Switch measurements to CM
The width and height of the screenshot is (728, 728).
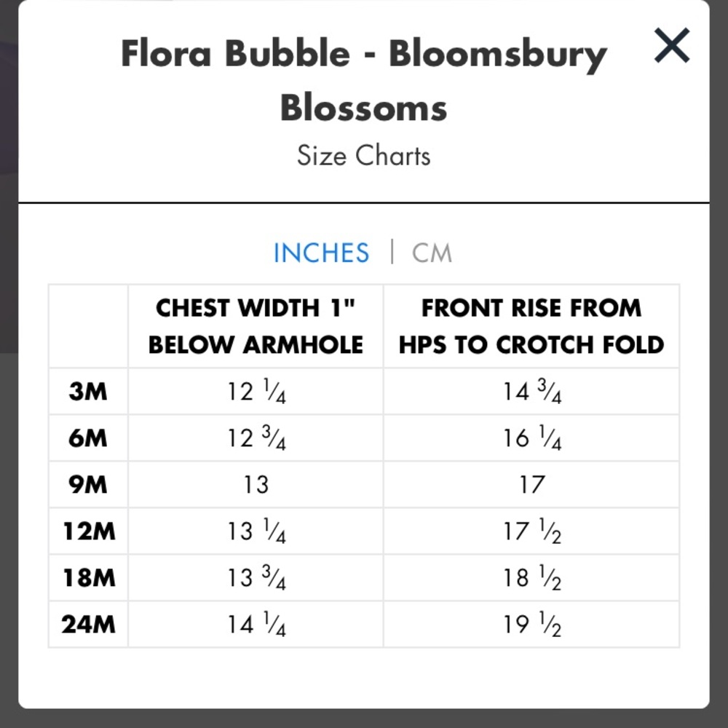432,253
